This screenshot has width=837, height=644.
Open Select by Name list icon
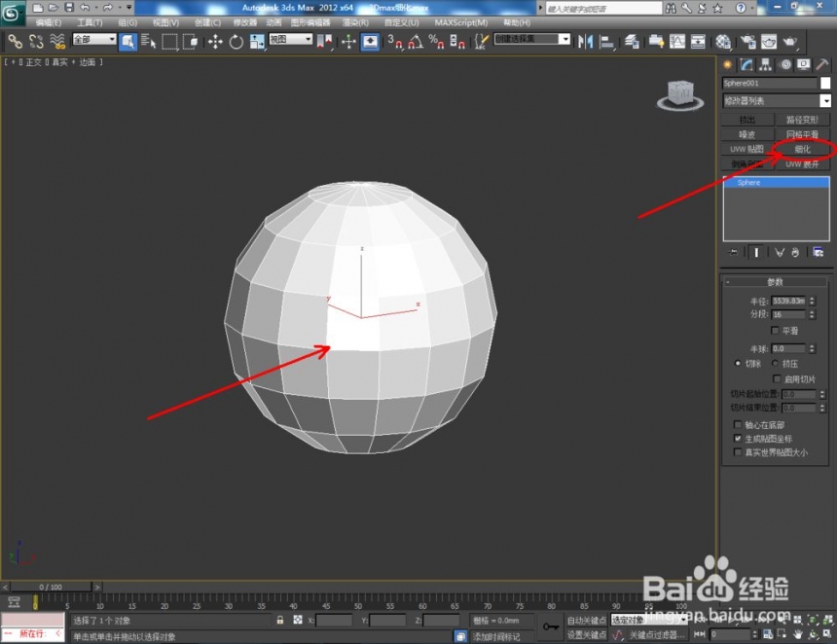pyautogui.click(x=148, y=41)
